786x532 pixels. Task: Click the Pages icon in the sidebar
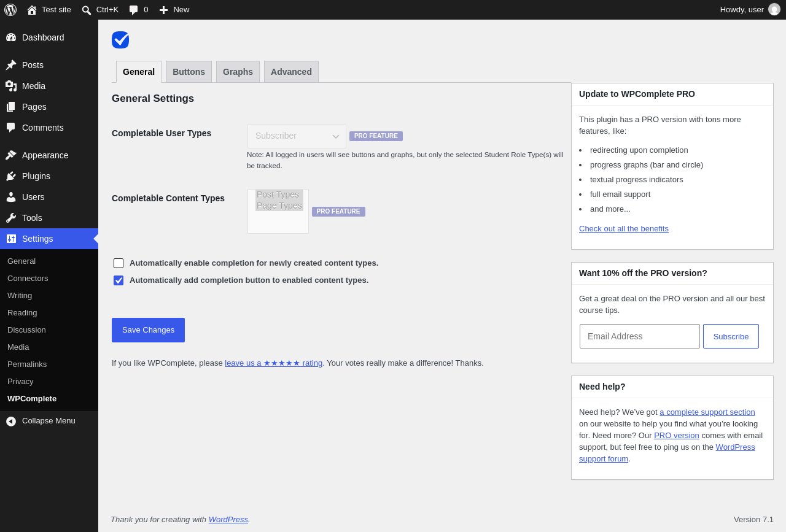point(11,107)
